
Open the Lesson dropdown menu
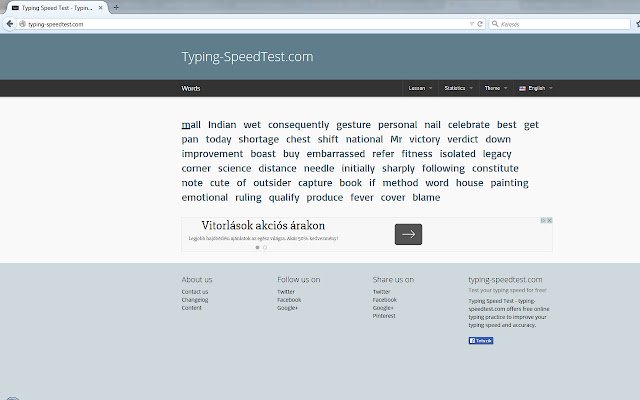[x=420, y=88]
